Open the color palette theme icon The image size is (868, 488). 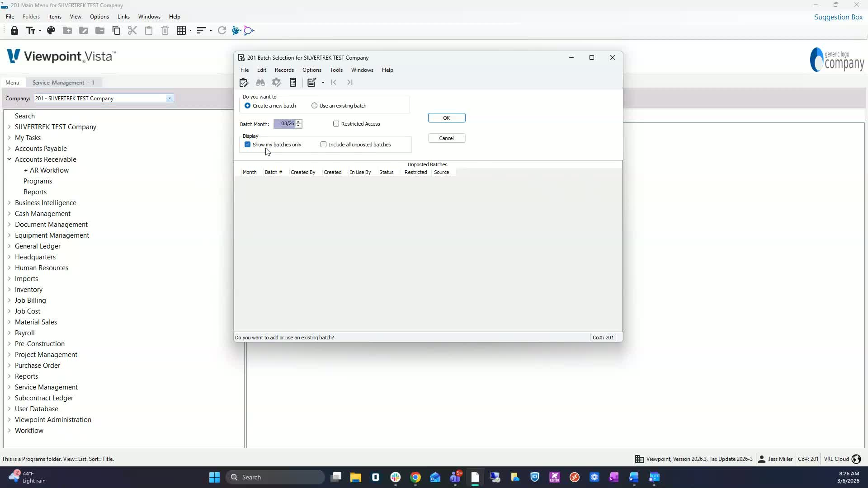tap(51, 31)
